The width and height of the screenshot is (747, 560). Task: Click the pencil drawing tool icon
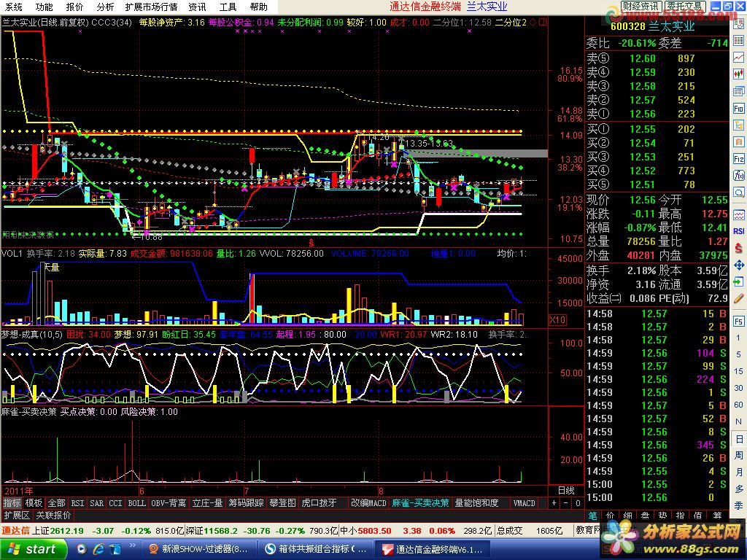[739, 299]
